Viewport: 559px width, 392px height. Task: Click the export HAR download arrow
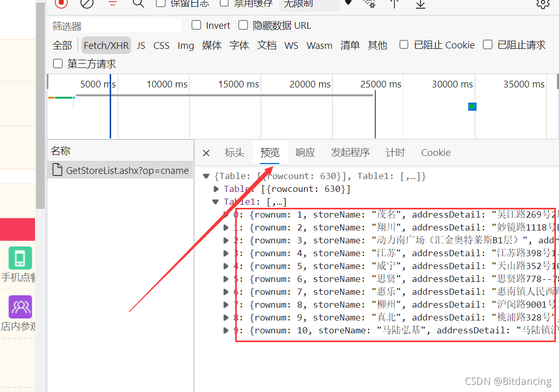tap(421, 3)
